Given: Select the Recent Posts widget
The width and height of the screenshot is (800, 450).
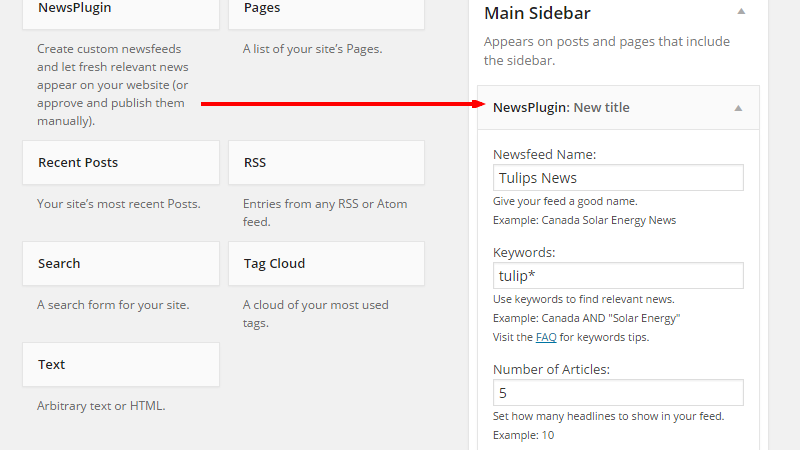Looking at the screenshot, I should (121, 162).
